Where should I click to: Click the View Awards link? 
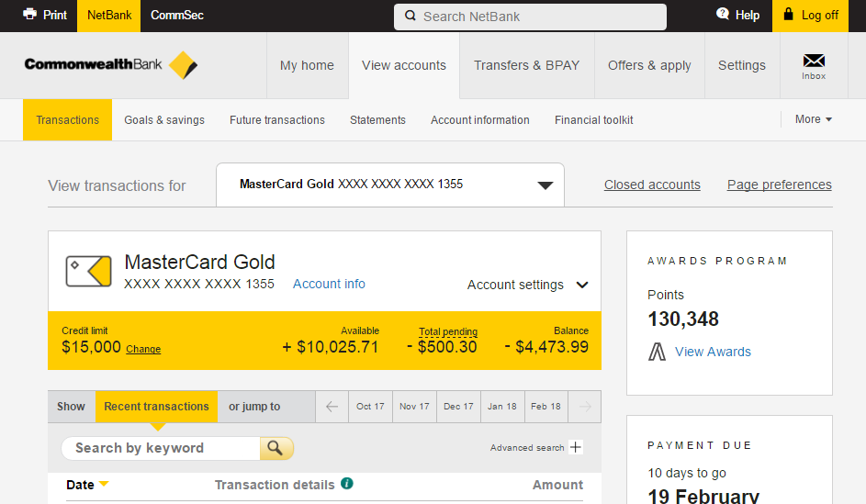point(713,352)
